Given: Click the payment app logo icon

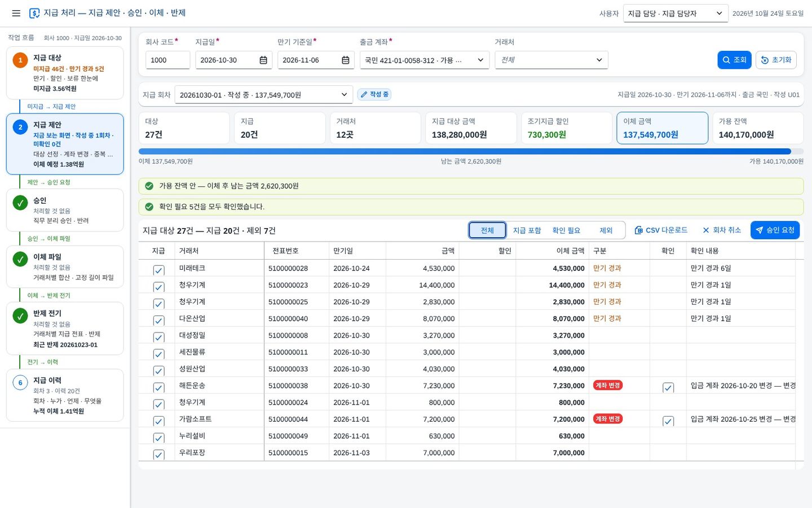Looking at the screenshot, I should tap(34, 13).
